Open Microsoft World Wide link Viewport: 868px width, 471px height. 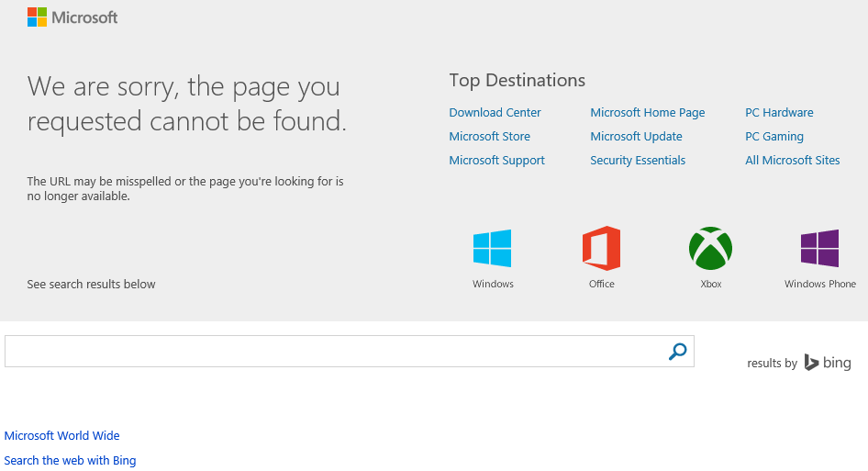[x=62, y=435]
